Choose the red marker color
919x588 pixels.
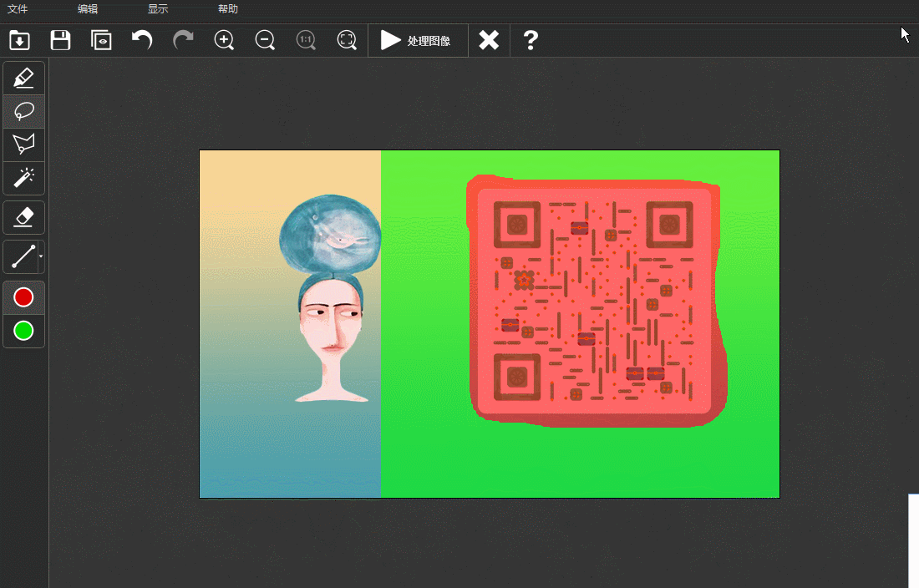pyautogui.click(x=23, y=297)
